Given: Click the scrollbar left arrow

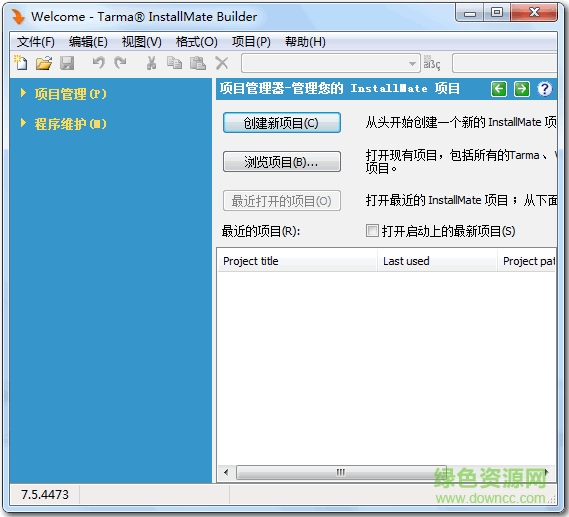Looking at the screenshot, I should click(x=226, y=472).
